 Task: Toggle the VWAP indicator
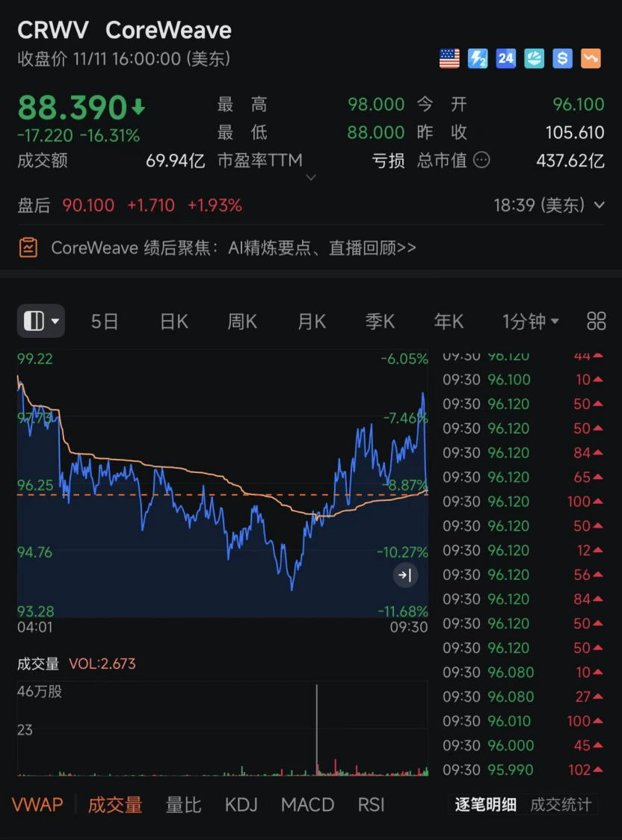tap(37, 805)
